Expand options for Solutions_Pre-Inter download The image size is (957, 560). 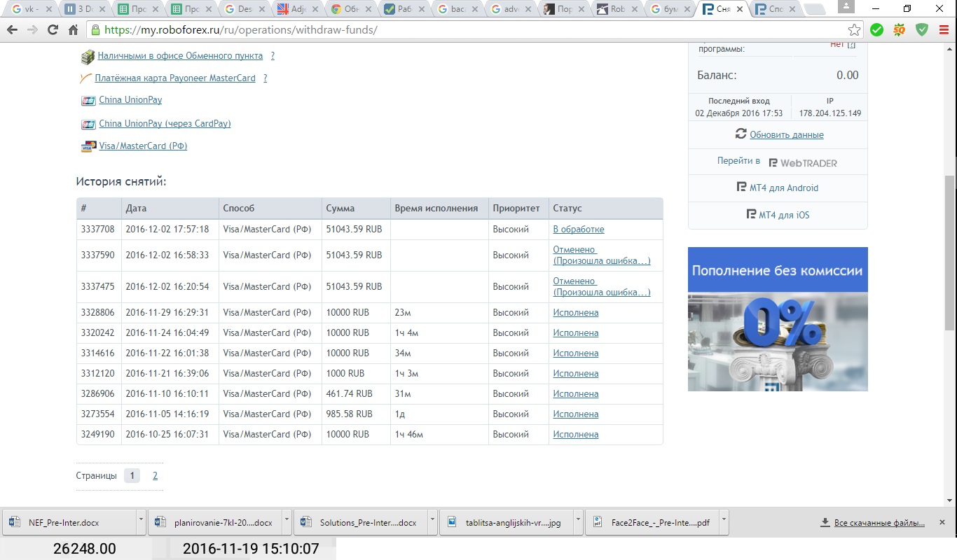tap(432, 521)
